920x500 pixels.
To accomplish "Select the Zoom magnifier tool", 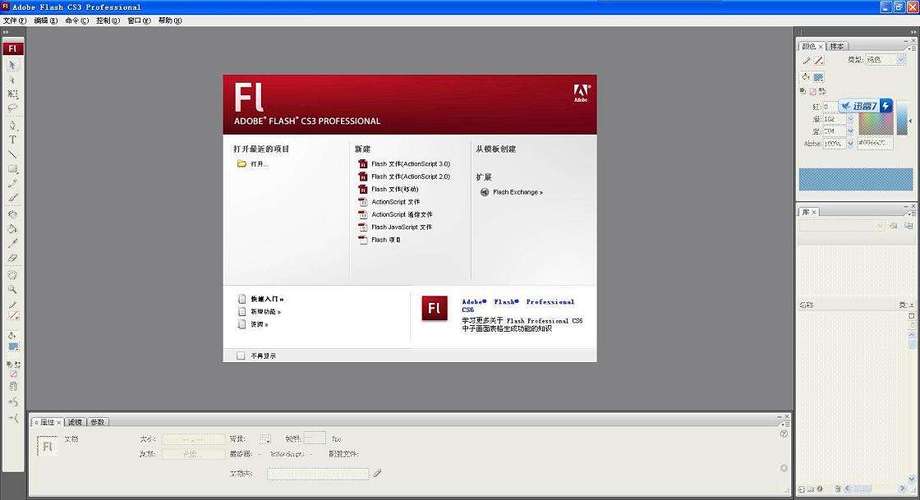I will 12,290.
